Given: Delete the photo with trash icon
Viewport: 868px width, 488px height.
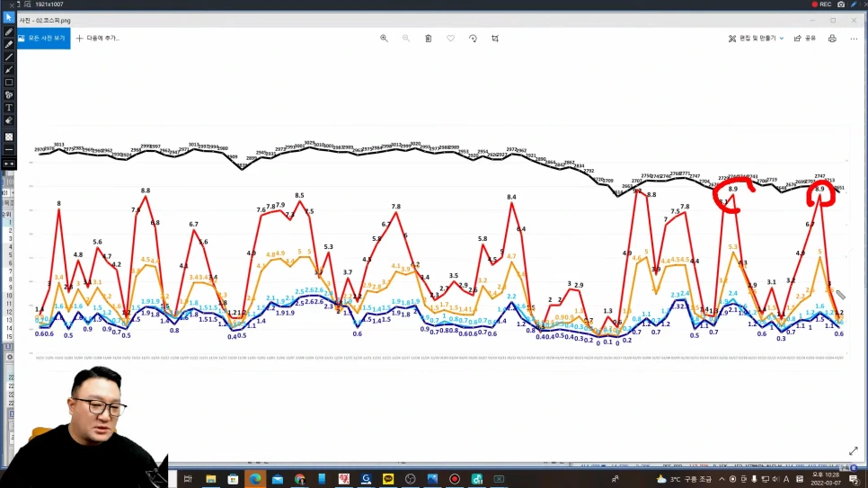Looking at the screenshot, I should (428, 39).
